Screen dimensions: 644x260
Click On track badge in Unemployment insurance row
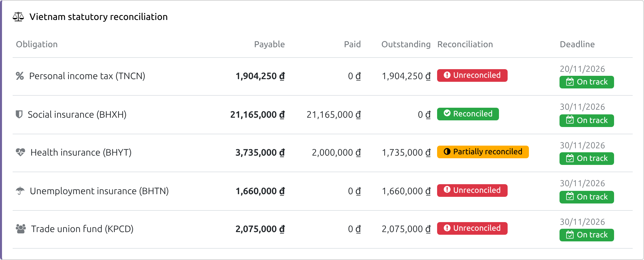pos(587,197)
